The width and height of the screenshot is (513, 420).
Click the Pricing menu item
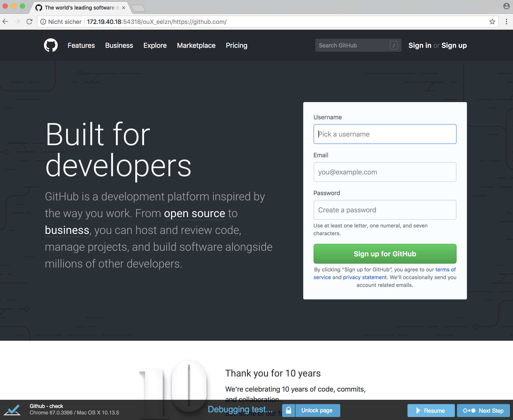(x=237, y=45)
